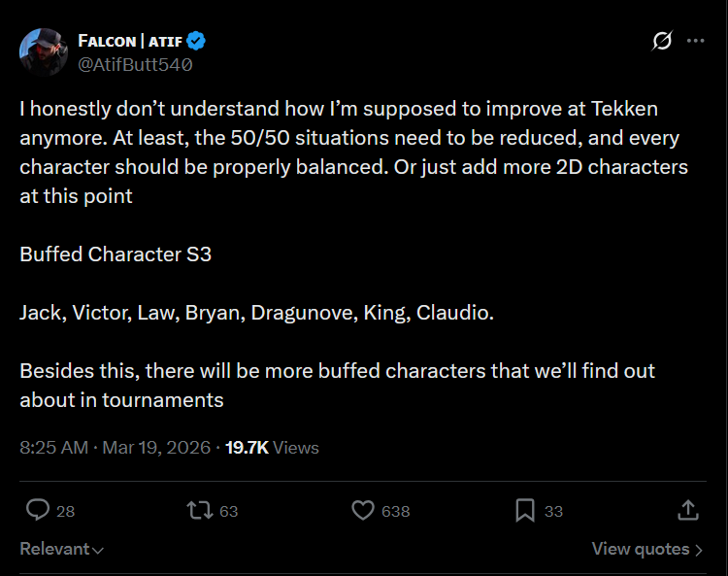Click the 638 likes count
This screenshot has height=576, width=728.
point(395,511)
